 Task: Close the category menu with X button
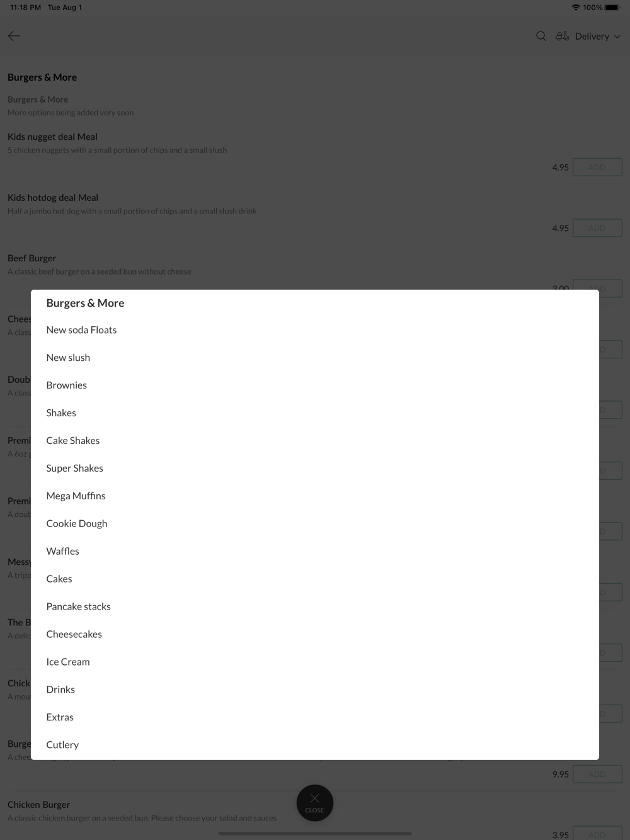click(x=314, y=802)
